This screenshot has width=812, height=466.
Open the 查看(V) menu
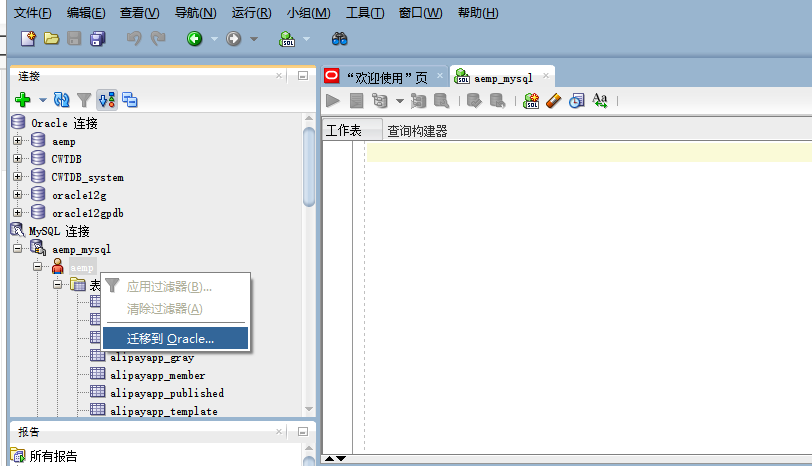140,12
